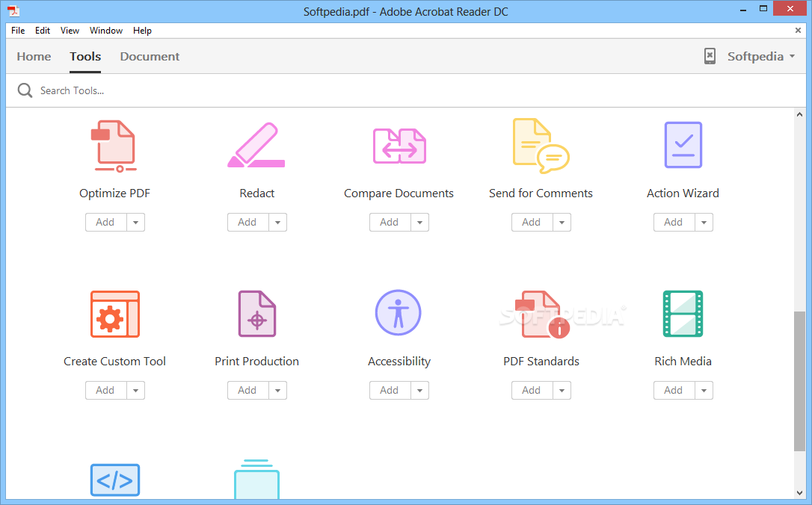This screenshot has width=812, height=505.
Task: Click the Rich Media label
Action: click(683, 362)
